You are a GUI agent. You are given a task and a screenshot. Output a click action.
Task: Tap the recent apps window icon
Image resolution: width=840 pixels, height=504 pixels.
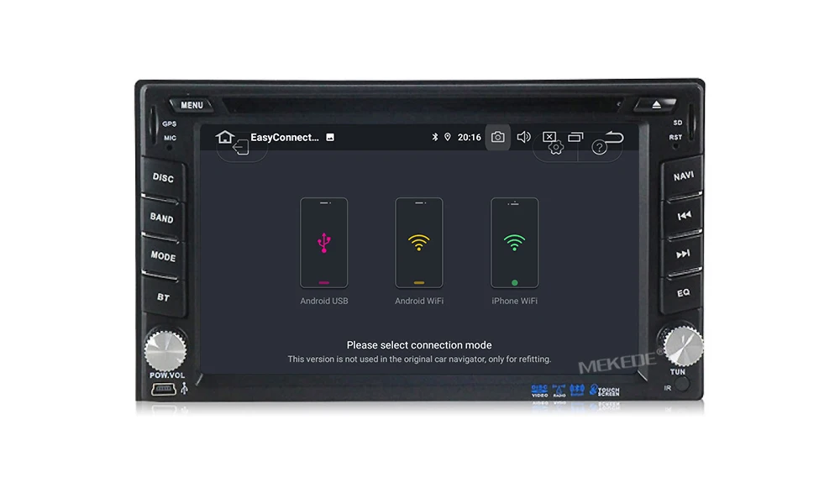coord(575,136)
